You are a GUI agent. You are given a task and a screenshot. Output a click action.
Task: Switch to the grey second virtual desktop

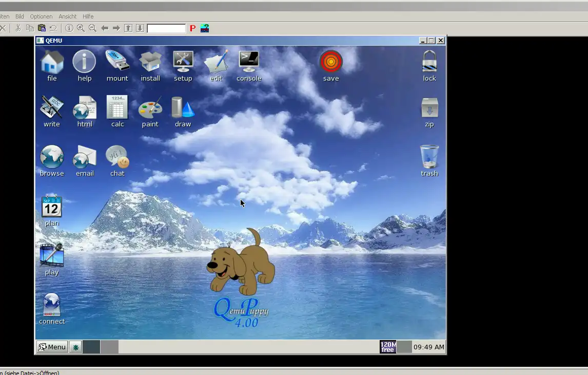109,347
